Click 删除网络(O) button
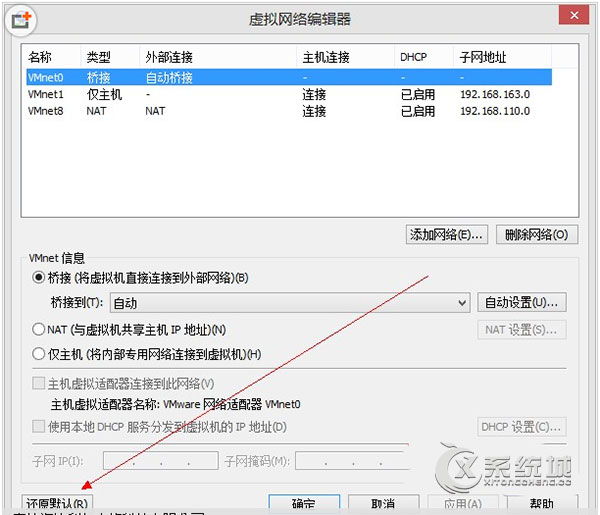The width and height of the screenshot is (600, 515). [537, 234]
